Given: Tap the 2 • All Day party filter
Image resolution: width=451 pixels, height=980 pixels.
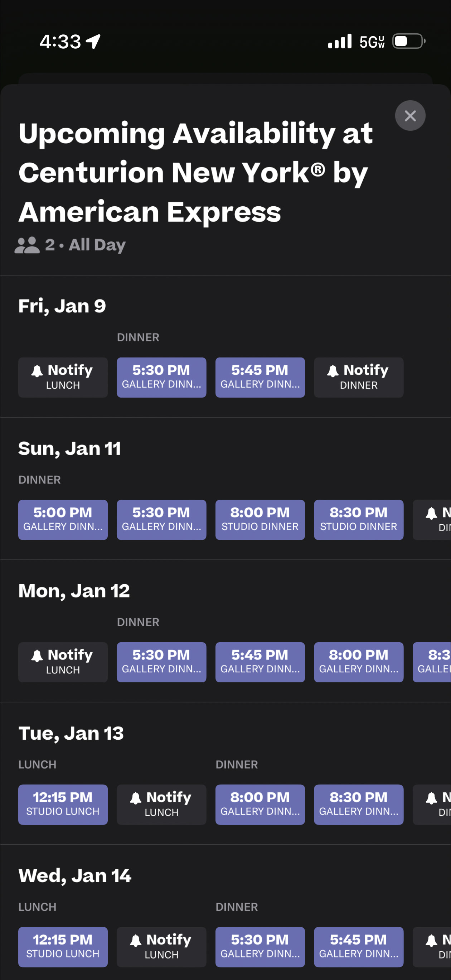Looking at the screenshot, I should point(85,245).
